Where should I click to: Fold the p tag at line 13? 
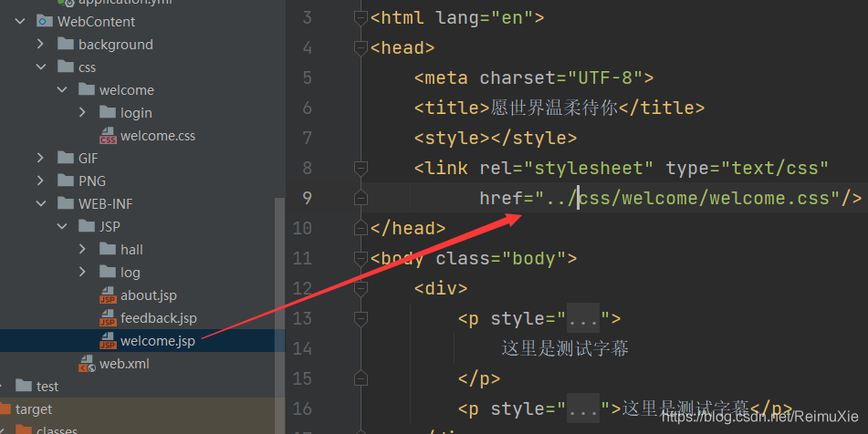tap(361, 318)
